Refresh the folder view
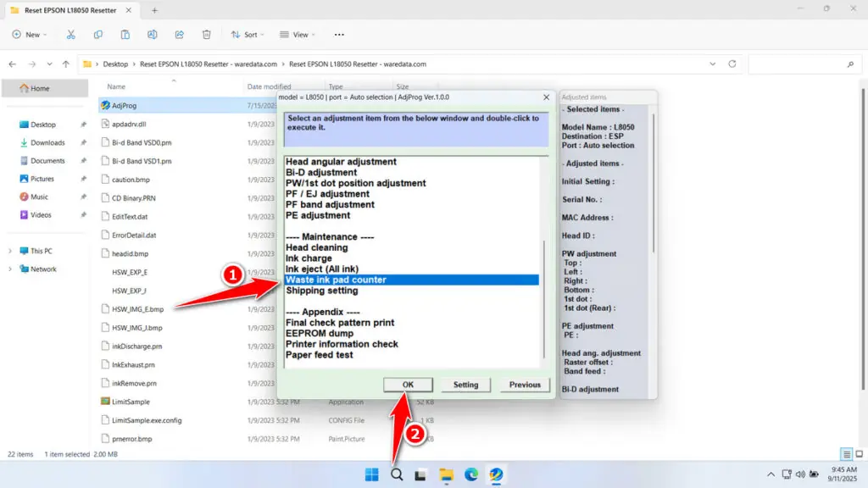The width and height of the screenshot is (868, 488). coord(732,64)
